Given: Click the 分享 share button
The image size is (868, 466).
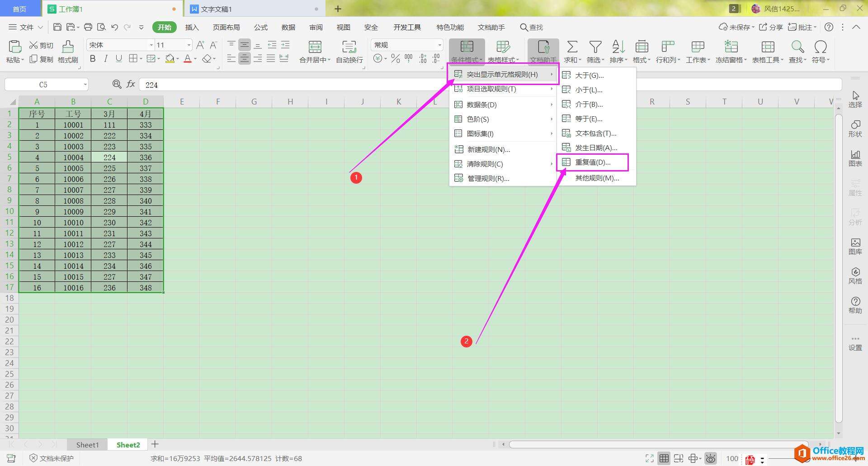Looking at the screenshot, I should 771,27.
